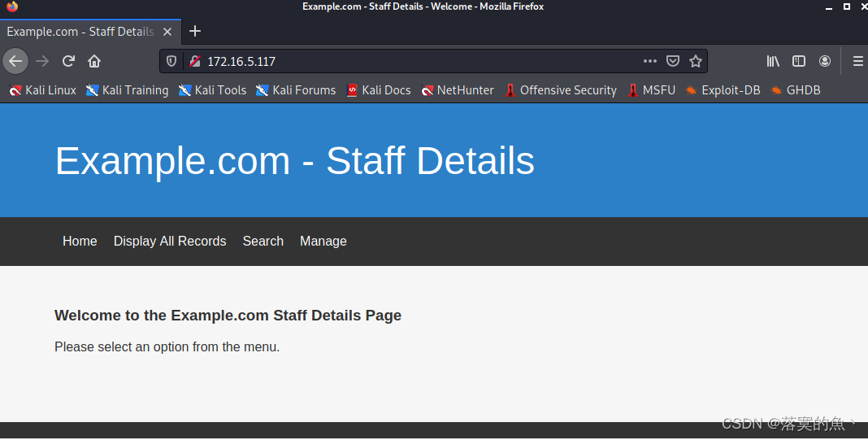Open Kali Linux bookmark
Viewport: 868px width, 440px height.
point(42,90)
